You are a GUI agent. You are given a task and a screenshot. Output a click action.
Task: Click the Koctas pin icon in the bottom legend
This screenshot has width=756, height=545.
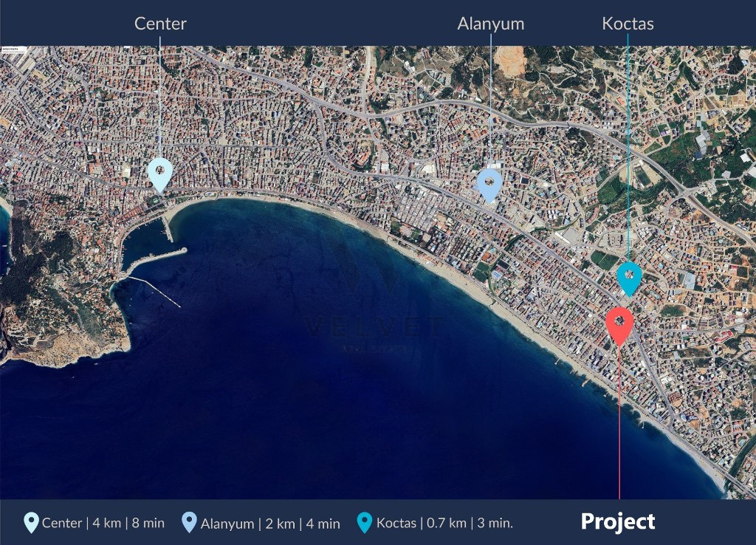pyautogui.click(x=364, y=523)
